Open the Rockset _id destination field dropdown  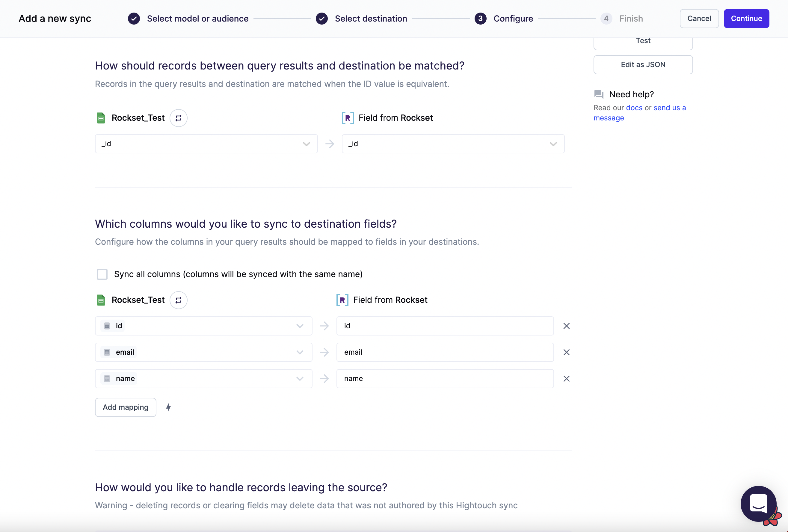click(x=453, y=144)
